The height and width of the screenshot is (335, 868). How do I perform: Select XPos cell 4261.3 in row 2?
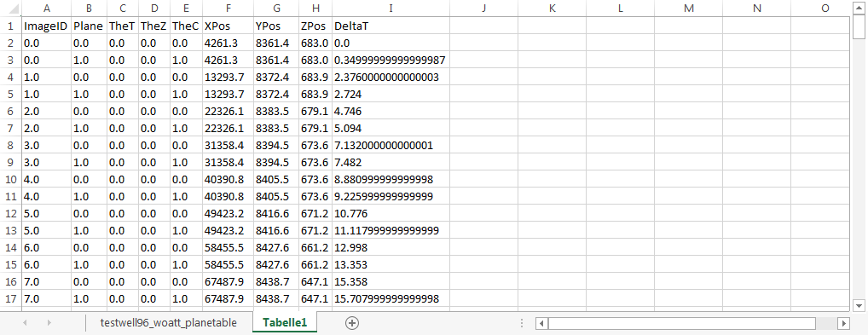click(228, 43)
